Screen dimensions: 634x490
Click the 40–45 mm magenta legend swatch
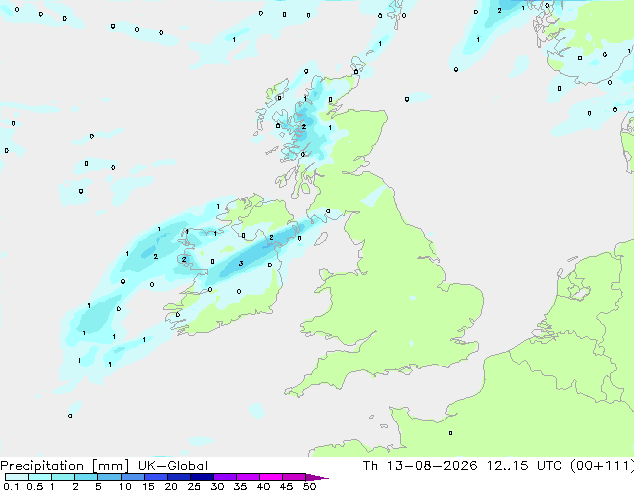(271, 477)
